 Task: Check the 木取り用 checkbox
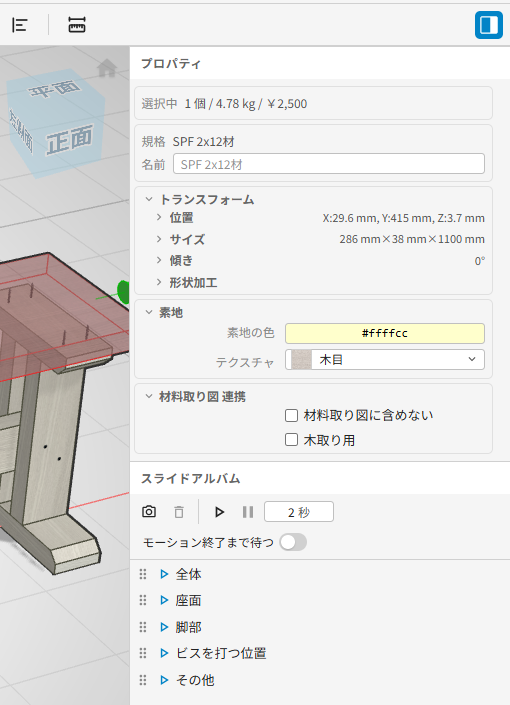291,440
